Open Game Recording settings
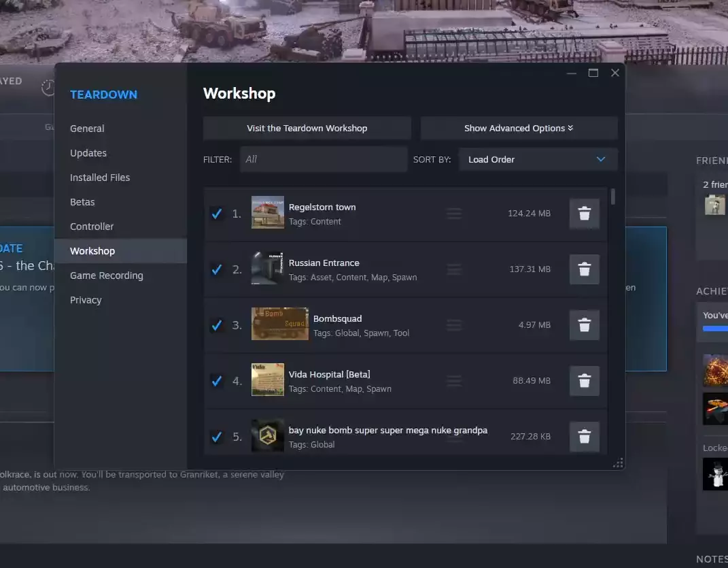The image size is (728, 568). click(121, 275)
